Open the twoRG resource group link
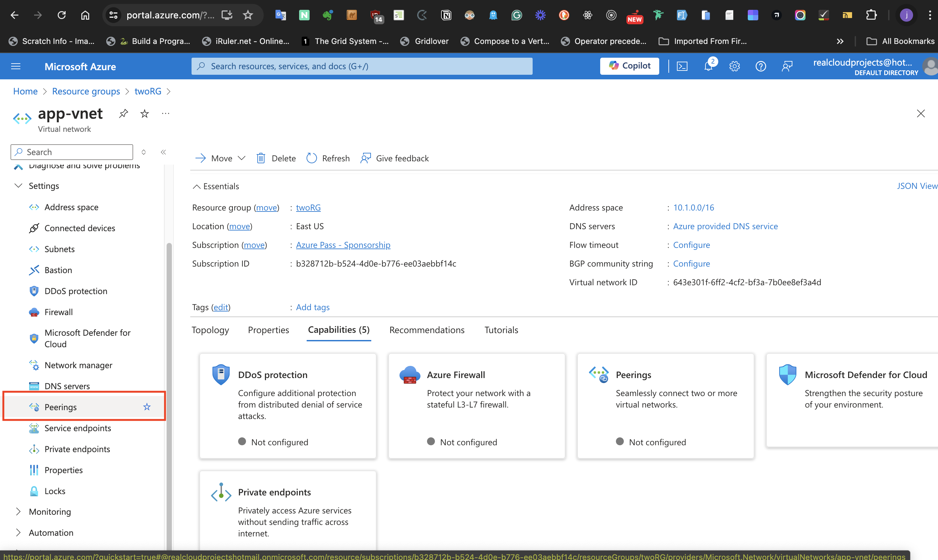This screenshot has height=560, width=938. pos(308,208)
